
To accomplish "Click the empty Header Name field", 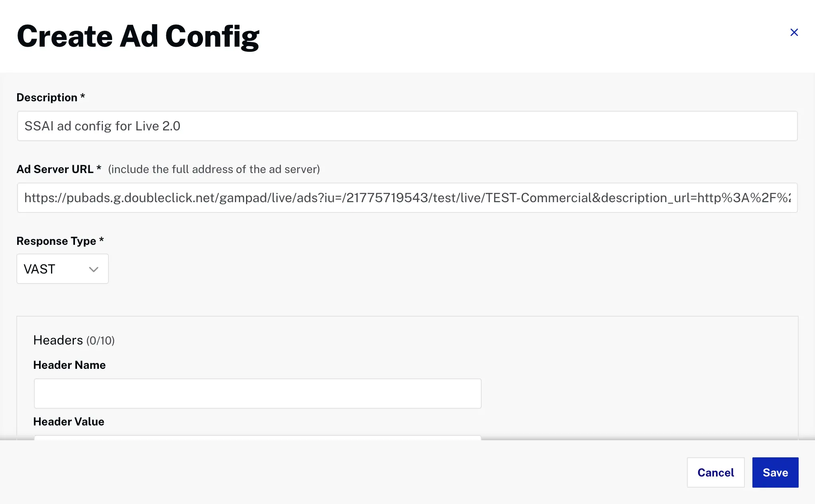I will tap(258, 393).
